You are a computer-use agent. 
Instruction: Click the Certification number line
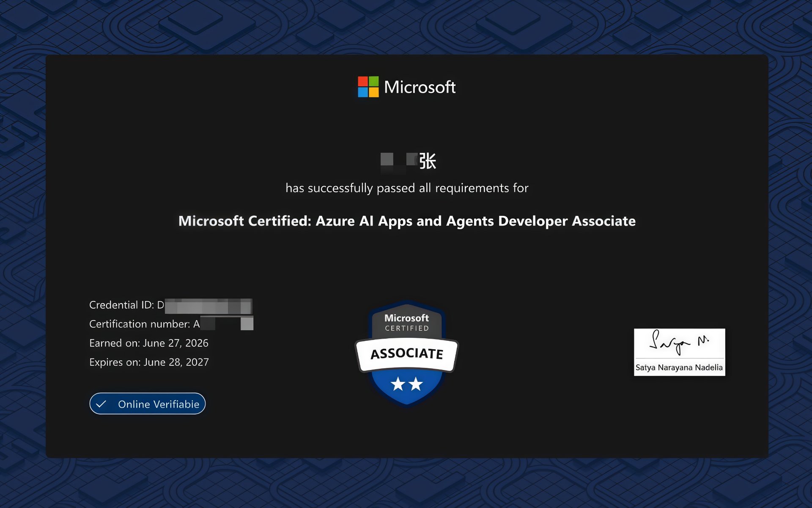coord(171,324)
